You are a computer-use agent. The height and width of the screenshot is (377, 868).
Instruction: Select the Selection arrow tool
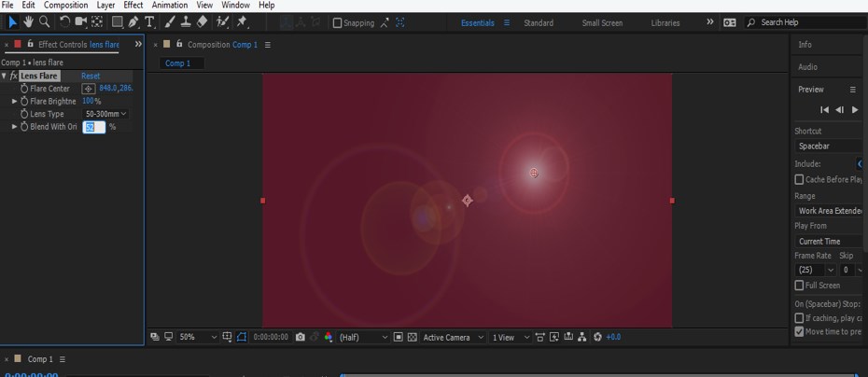click(12, 22)
